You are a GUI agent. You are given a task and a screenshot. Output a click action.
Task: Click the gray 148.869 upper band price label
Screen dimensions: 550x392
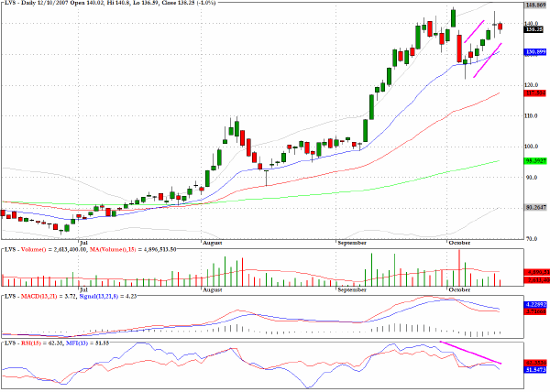point(535,5)
